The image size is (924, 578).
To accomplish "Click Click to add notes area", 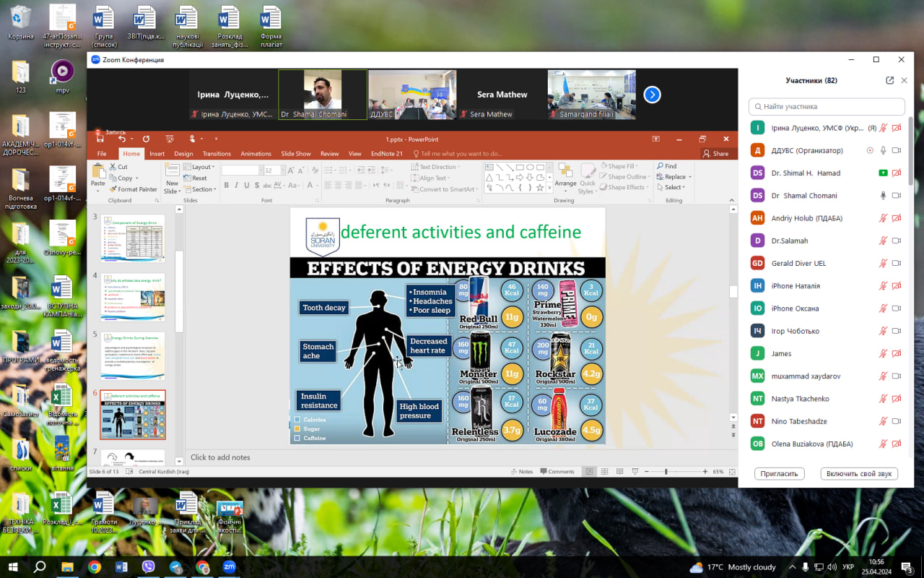I will [x=220, y=457].
